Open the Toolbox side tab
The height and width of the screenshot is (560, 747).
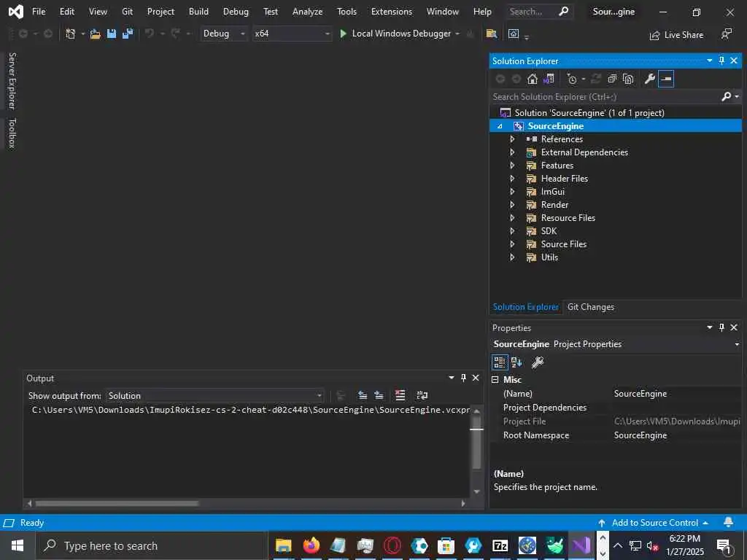click(12, 133)
